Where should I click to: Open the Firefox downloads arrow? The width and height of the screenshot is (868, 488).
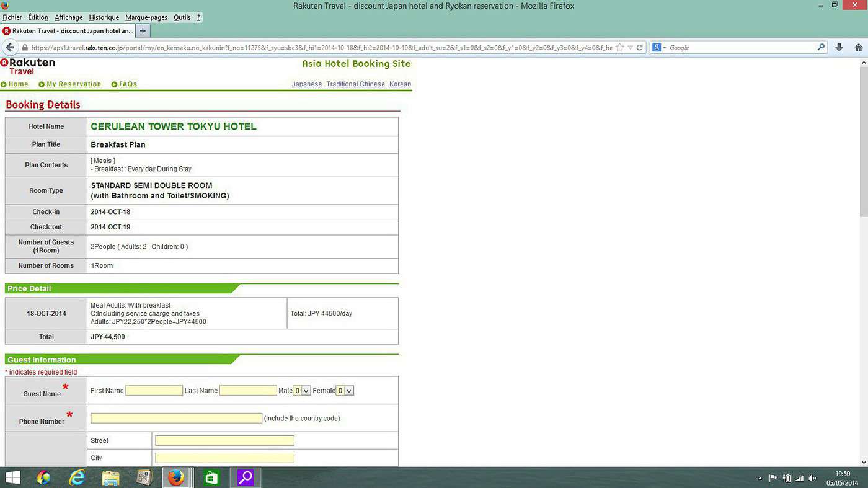click(x=839, y=48)
